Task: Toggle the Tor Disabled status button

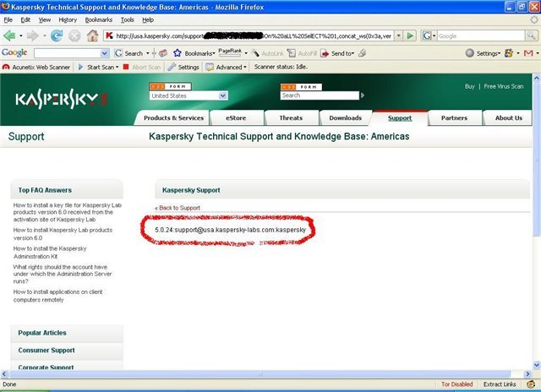Action: [458, 384]
